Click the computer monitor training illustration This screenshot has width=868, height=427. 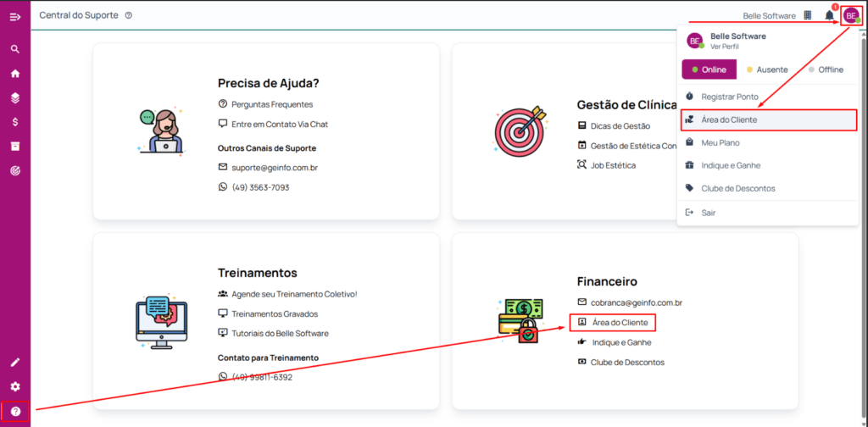click(x=161, y=321)
